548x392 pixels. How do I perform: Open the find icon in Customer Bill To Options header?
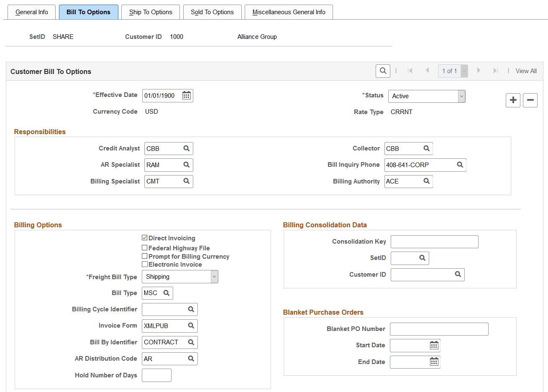click(x=382, y=71)
